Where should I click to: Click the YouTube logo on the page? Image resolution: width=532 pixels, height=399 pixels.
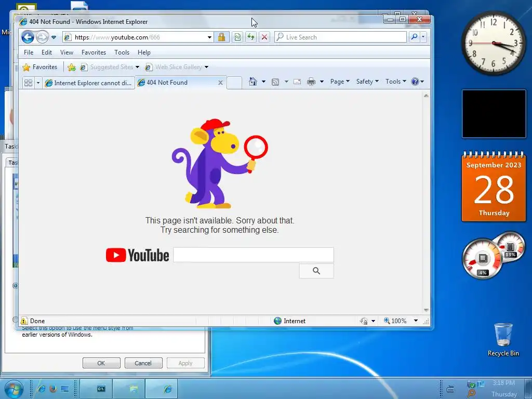[x=137, y=255]
